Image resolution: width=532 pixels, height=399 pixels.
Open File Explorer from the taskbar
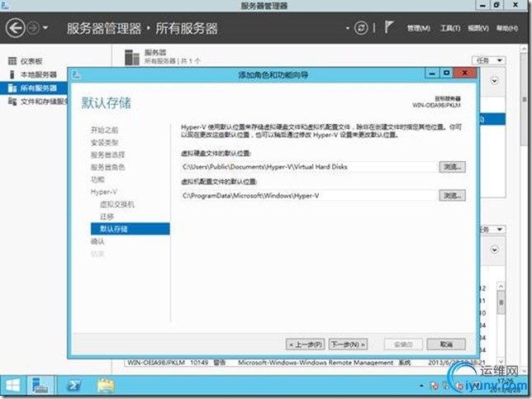pos(106,386)
